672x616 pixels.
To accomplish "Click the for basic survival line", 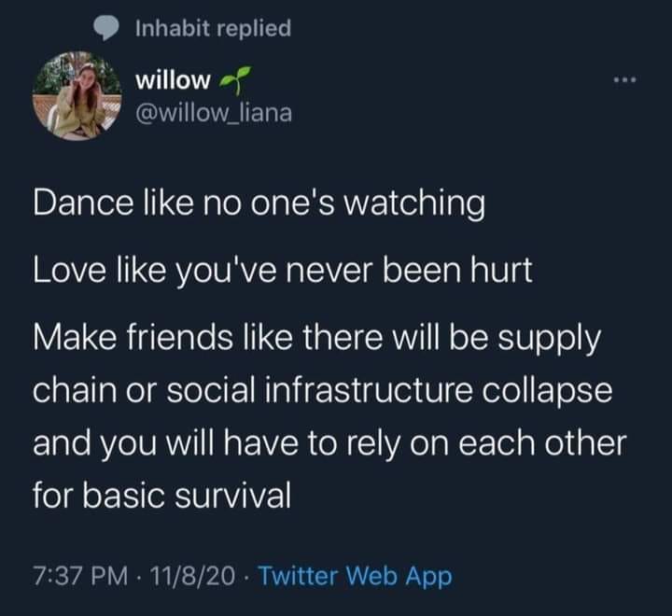I will click(162, 496).
